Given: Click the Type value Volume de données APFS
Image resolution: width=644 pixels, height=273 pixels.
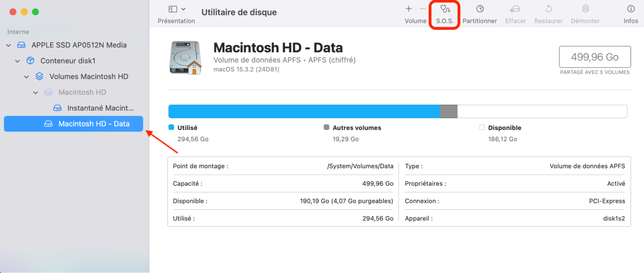Looking at the screenshot, I should point(587,166).
